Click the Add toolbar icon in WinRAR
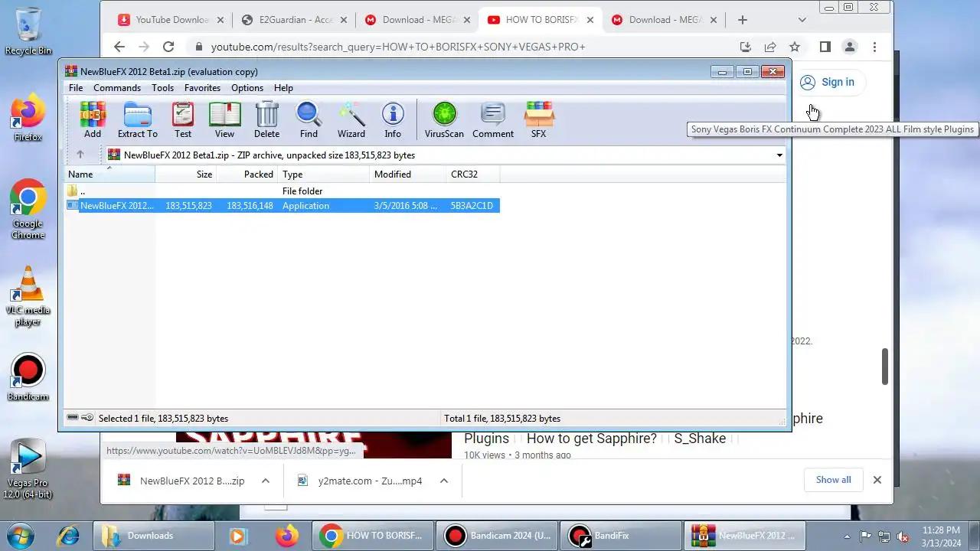 (x=93, y=120)
